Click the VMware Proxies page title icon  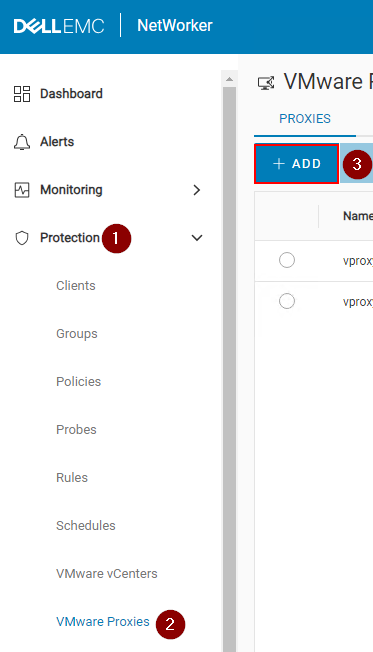[x=266, y=83]
